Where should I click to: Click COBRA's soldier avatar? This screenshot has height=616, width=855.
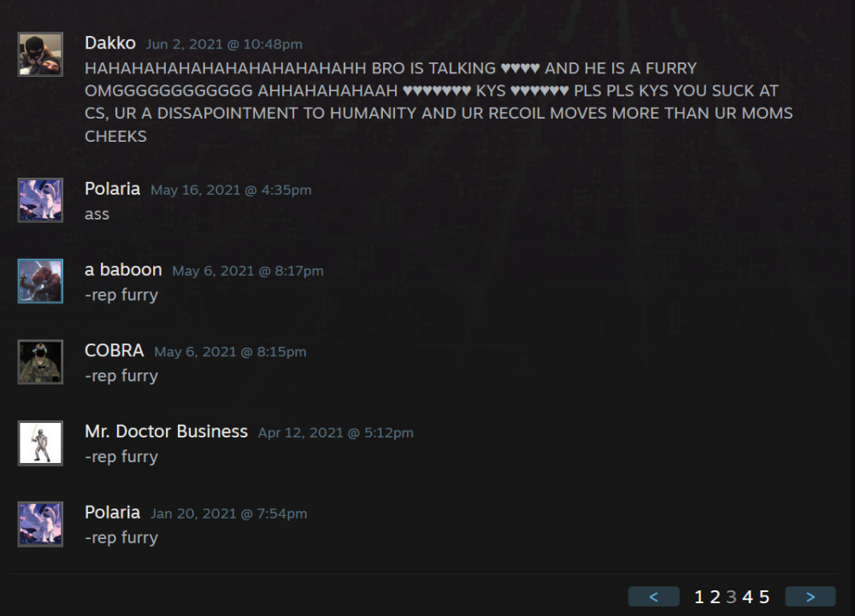tap(40, 361)
